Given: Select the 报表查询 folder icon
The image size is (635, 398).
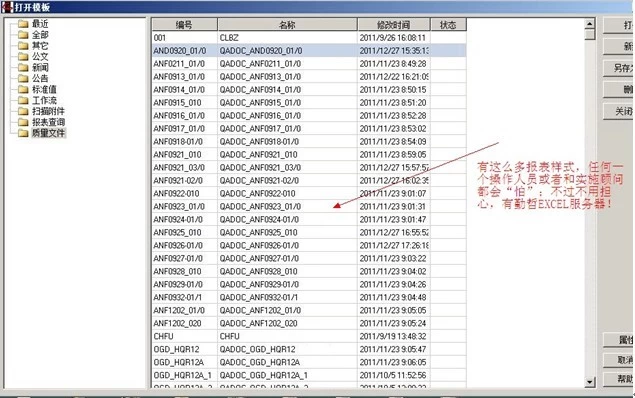Looking at the screenshot, I should (x=23, y=122).
